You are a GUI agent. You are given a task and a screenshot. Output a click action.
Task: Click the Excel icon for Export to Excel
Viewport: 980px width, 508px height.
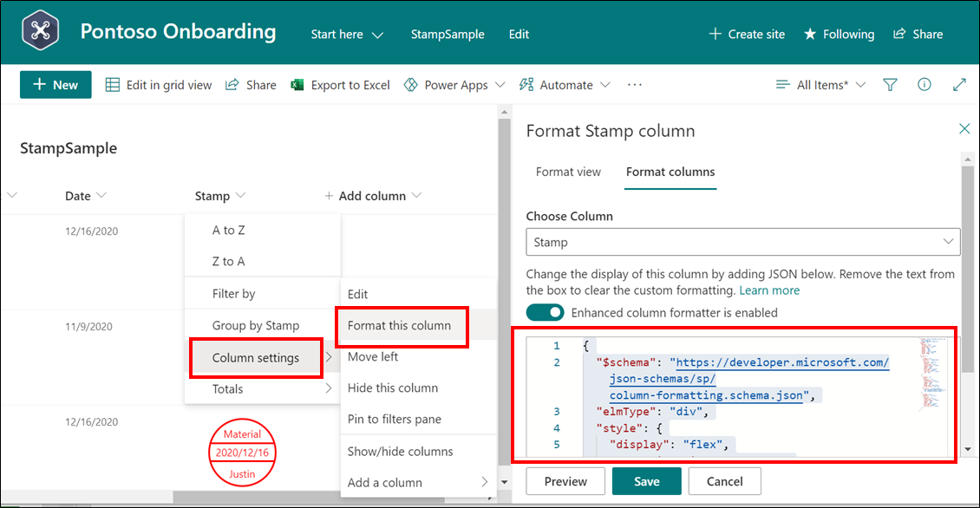click(297, 85)
